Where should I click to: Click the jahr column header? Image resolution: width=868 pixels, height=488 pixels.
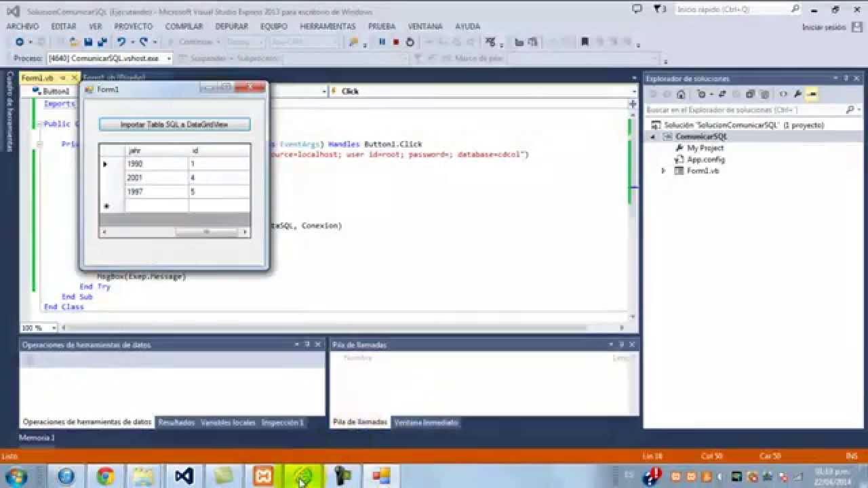point(157,150)
